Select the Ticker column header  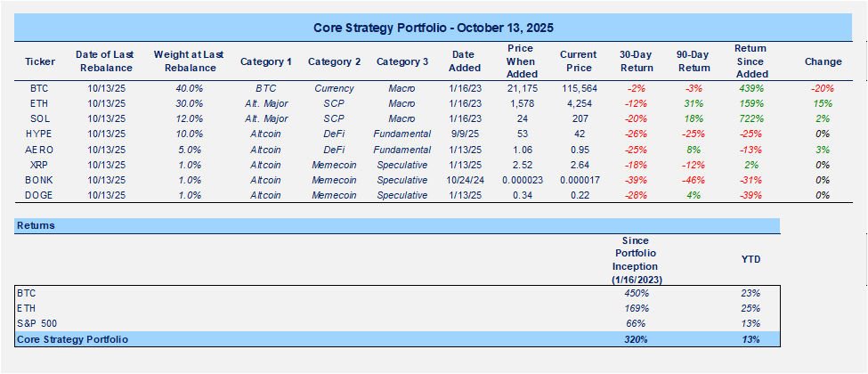point(39,61)
